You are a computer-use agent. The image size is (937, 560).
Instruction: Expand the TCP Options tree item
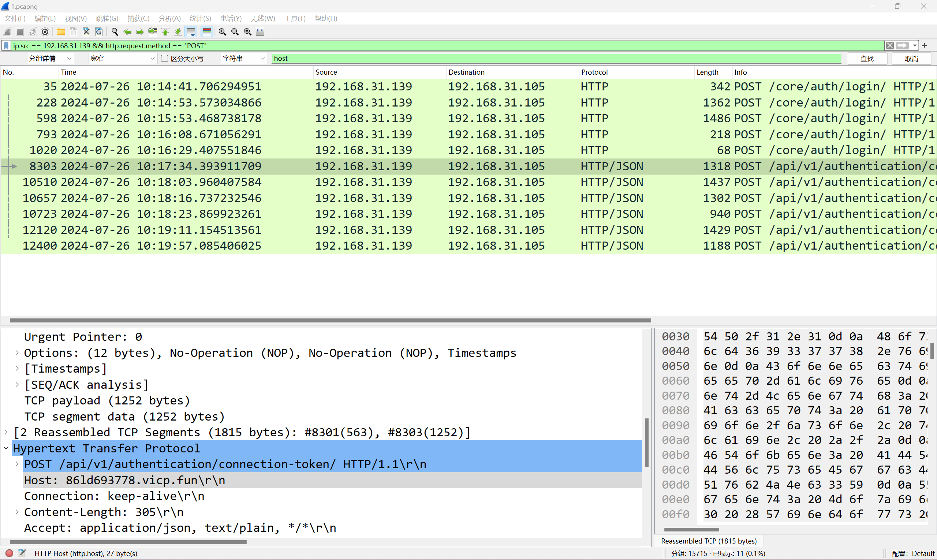[17, 353]
